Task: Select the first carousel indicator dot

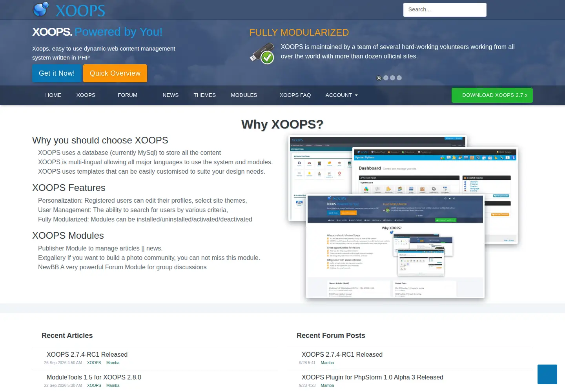Action: [x=379, y=78]
